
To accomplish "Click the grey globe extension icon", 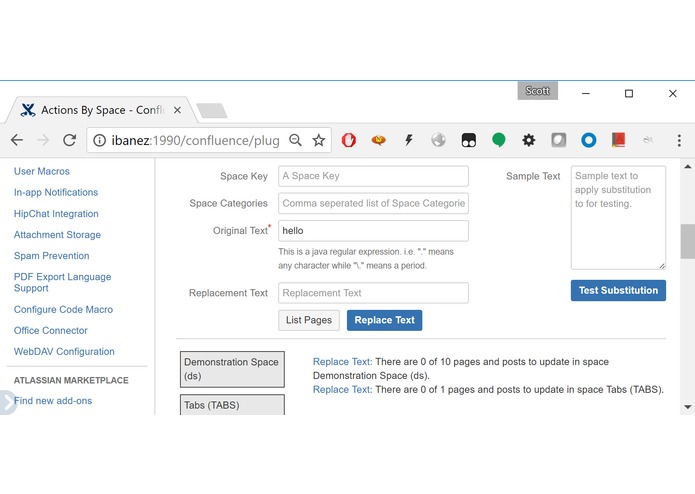I will (438, 140).
